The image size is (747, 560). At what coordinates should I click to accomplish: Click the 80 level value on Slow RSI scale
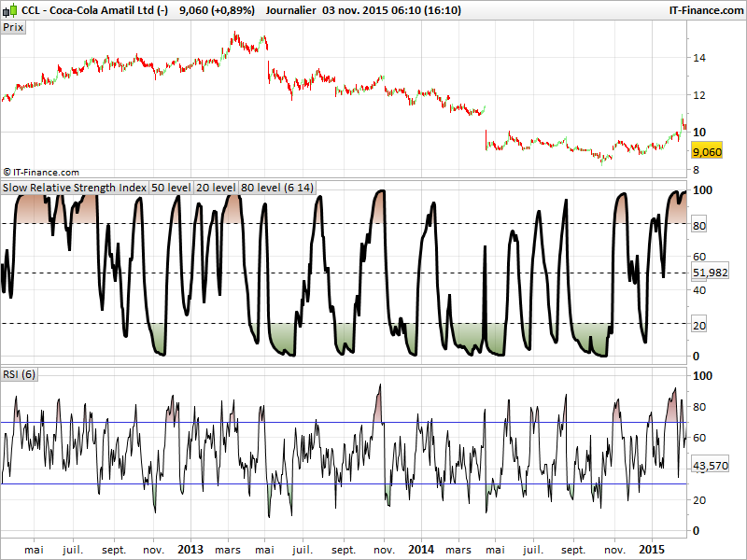698,226
